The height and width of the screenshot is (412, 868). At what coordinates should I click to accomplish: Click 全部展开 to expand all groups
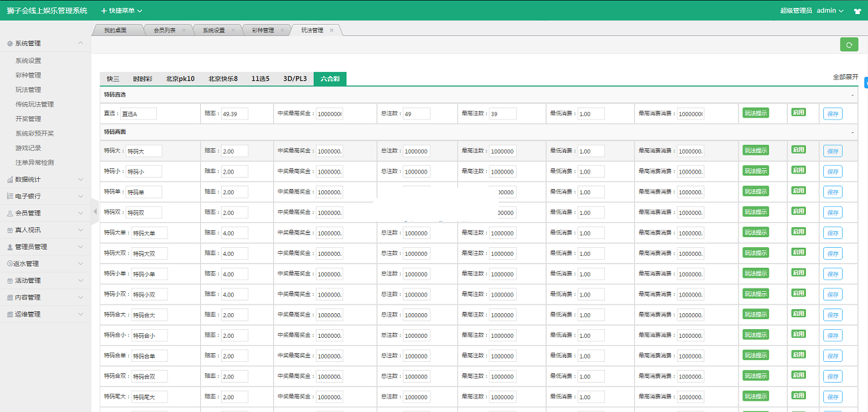click(x=845, y=77)
